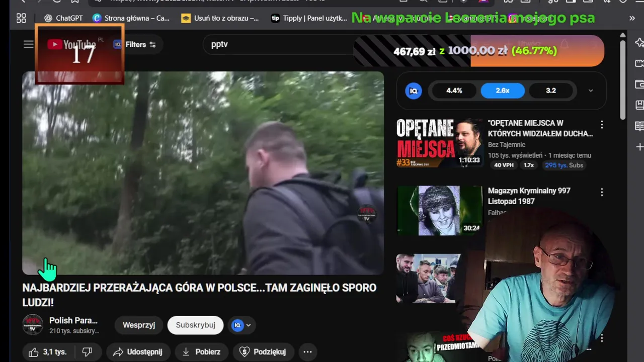This screenshot has height=362, width=644.
Task: Click the '295 tys. Subs' badge
Action: [563, 165]
